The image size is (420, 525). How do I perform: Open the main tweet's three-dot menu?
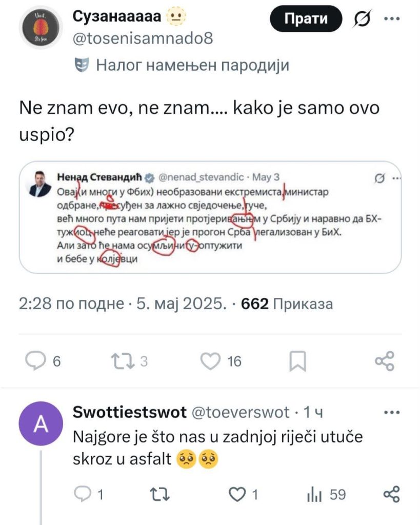point(392,19)
